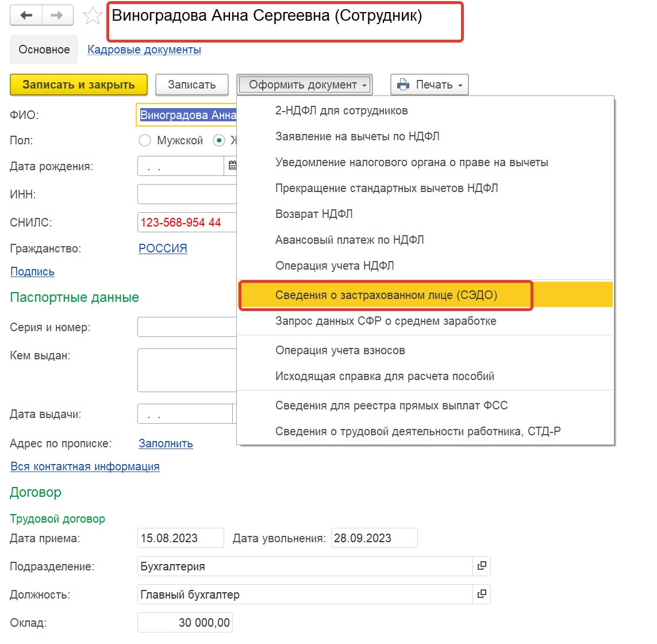
Task: Collapse the Оформить документ dropdown
Action: [x=305, y=85]
